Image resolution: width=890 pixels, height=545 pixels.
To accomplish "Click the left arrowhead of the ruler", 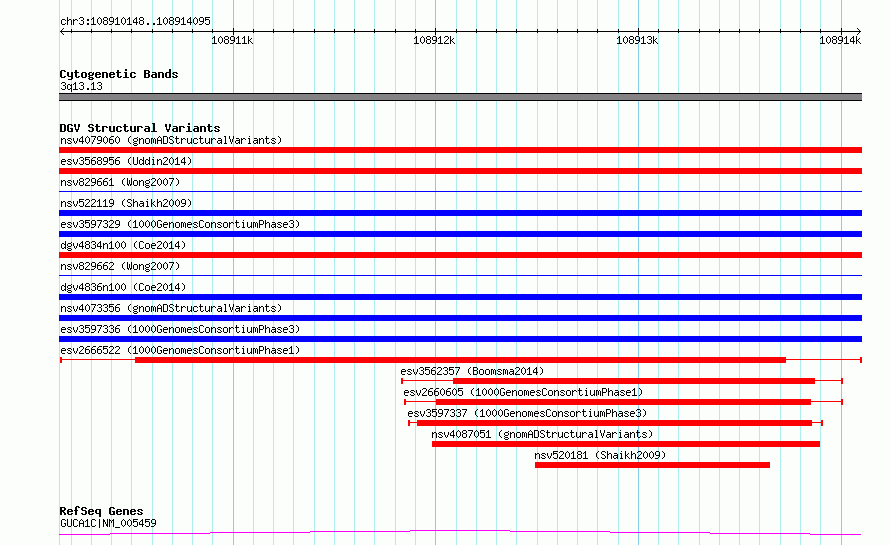I will [62, 31].
